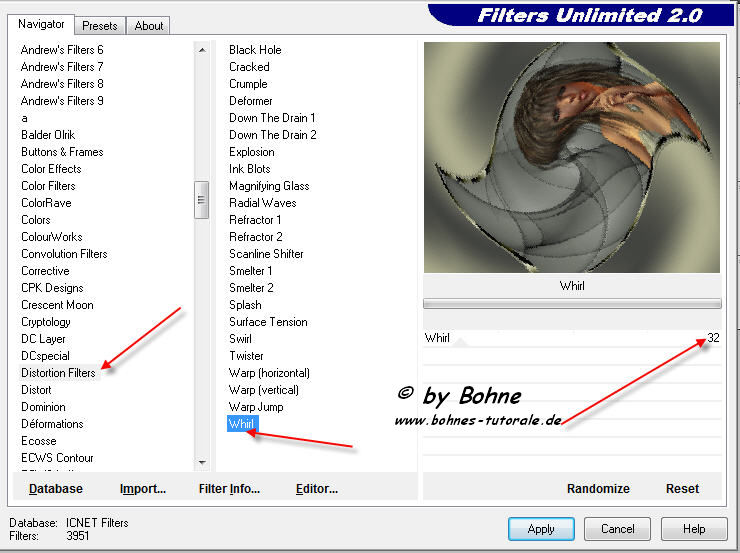
Task: Open the Filter Info... dialog
Action: [x=229, y=489]
